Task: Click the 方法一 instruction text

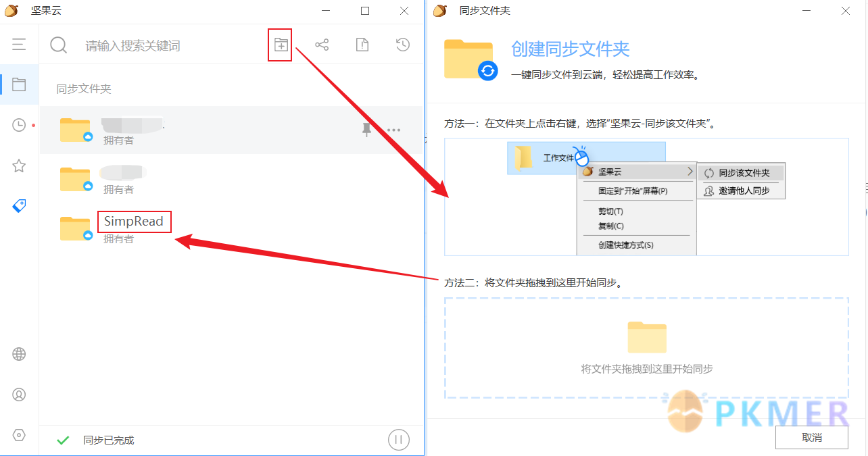Action: click(580, 124)
